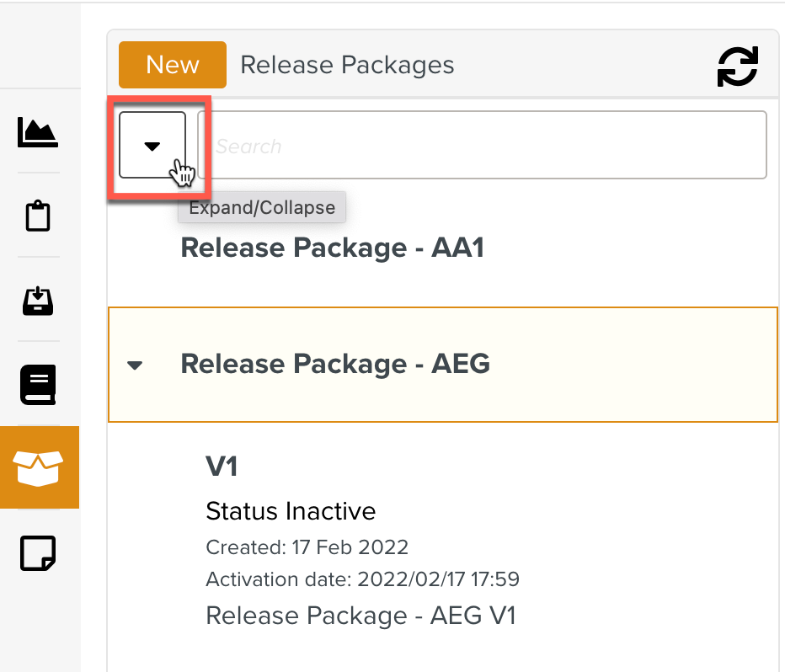Image resolution: width=785 pixels, height=672 pixels.
Task: Collapse the Release Package - AEG arrow
Action: 135,365
